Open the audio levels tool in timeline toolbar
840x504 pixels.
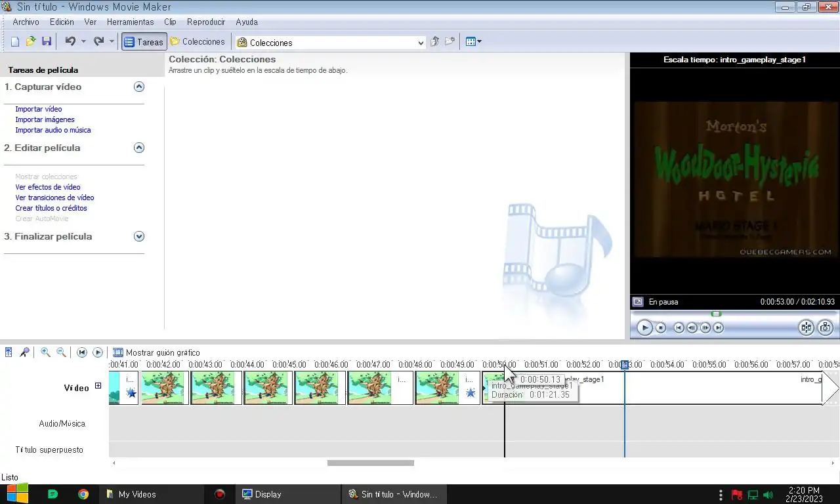9,352
